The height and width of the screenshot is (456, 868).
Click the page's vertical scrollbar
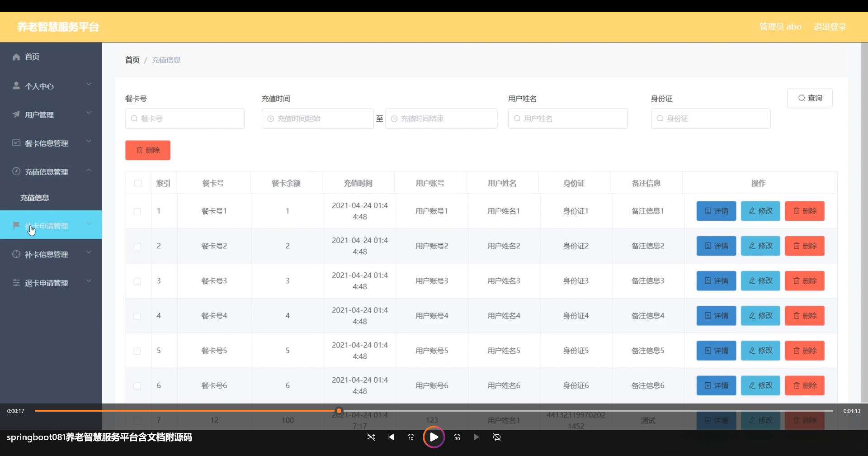864,222
